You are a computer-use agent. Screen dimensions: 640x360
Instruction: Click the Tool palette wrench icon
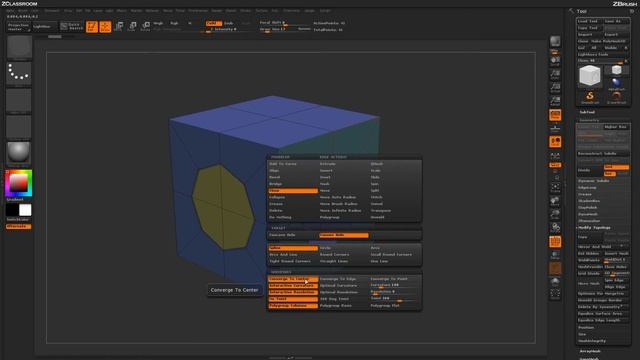click(571, 11)
